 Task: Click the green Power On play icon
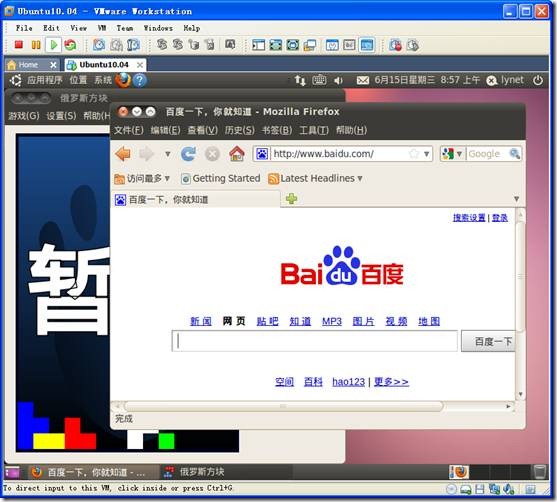pyautogui.click(x=54, y=45)
